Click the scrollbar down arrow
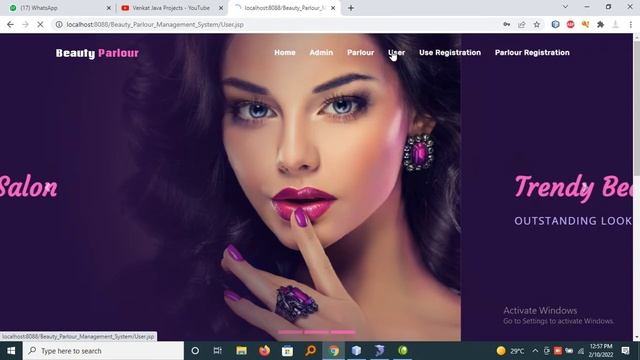The height and width of the screenshot is (360, 640). point(636,337)
